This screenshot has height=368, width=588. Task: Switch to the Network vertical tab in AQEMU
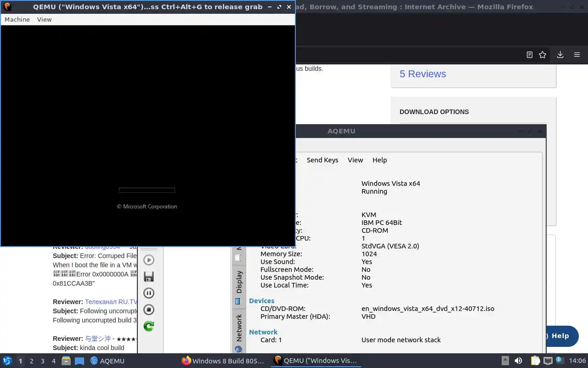pyautogui.click(x=238, y=333)
